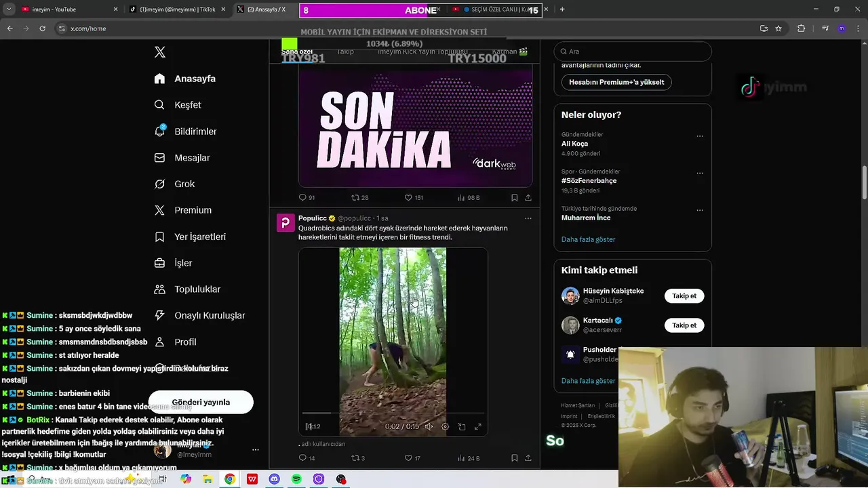Viewport: 868px width, 488px height.
Task: Open İşler jobs page
Action: pos(174,263)
